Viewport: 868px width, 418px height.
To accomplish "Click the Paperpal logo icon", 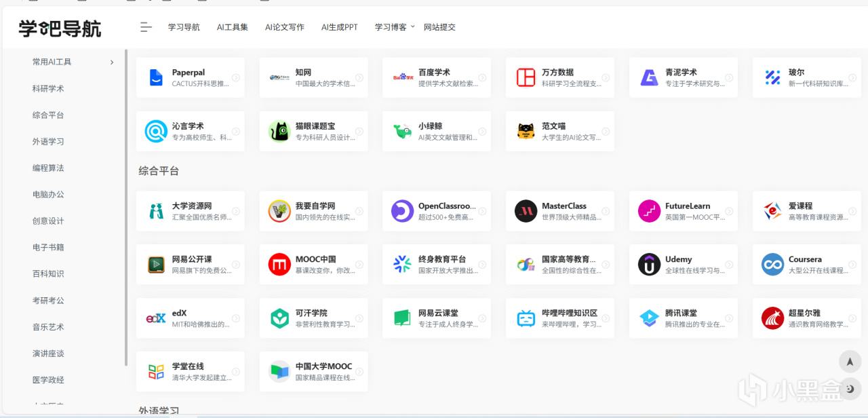I will (x=157, y=77).
